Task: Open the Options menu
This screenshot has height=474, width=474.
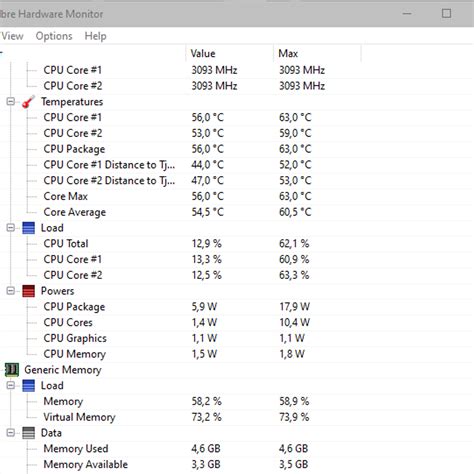Action: 54,36
